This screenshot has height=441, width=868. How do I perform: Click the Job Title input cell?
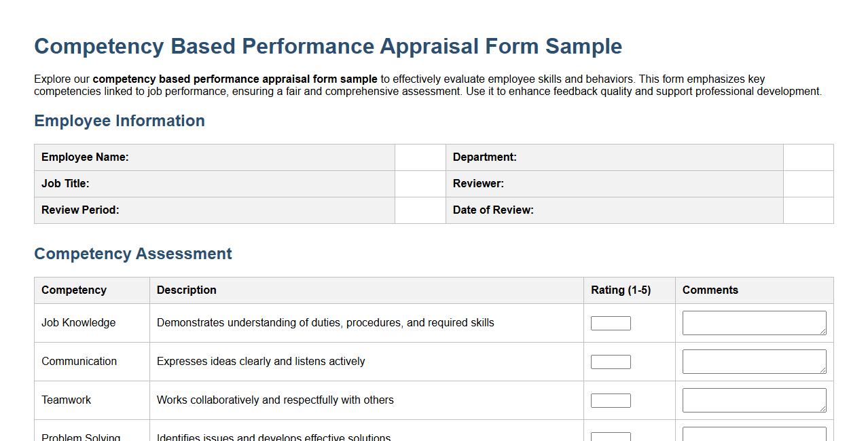[420, 183]
